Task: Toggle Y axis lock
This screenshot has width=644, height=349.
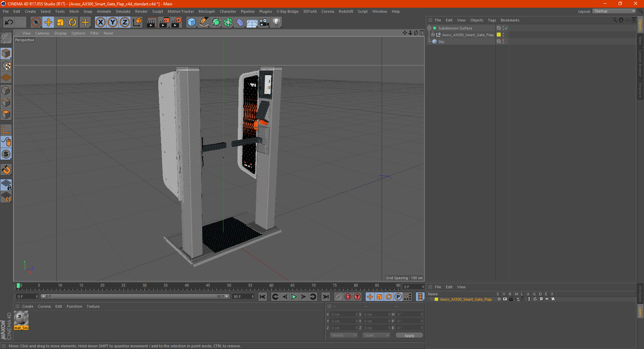Action: click(x=113, y=22)
